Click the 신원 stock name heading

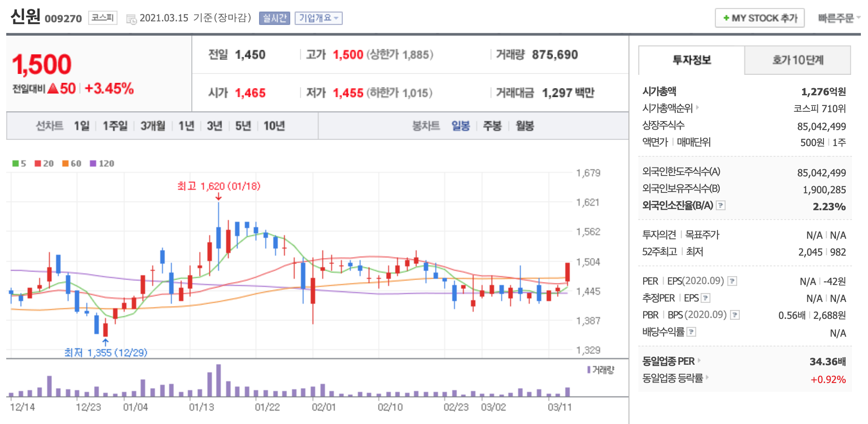point(25,16)
